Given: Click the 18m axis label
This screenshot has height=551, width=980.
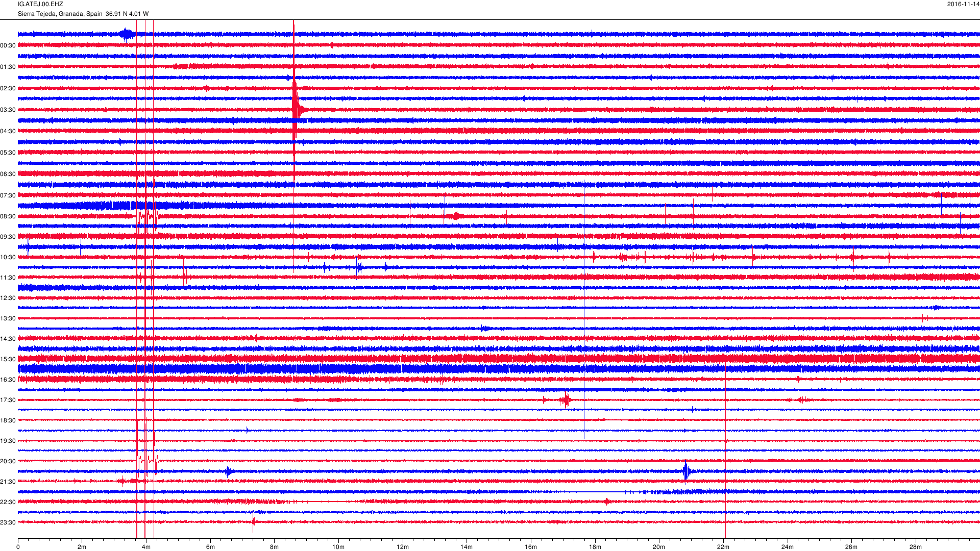Looking at the screenshot, I should pyautogui.click(x=595, y=547).
